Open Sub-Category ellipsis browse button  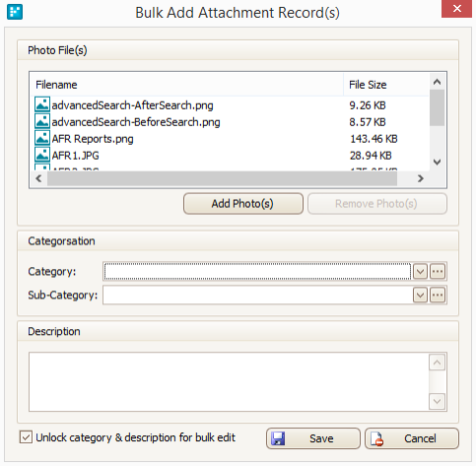(438, 295)
